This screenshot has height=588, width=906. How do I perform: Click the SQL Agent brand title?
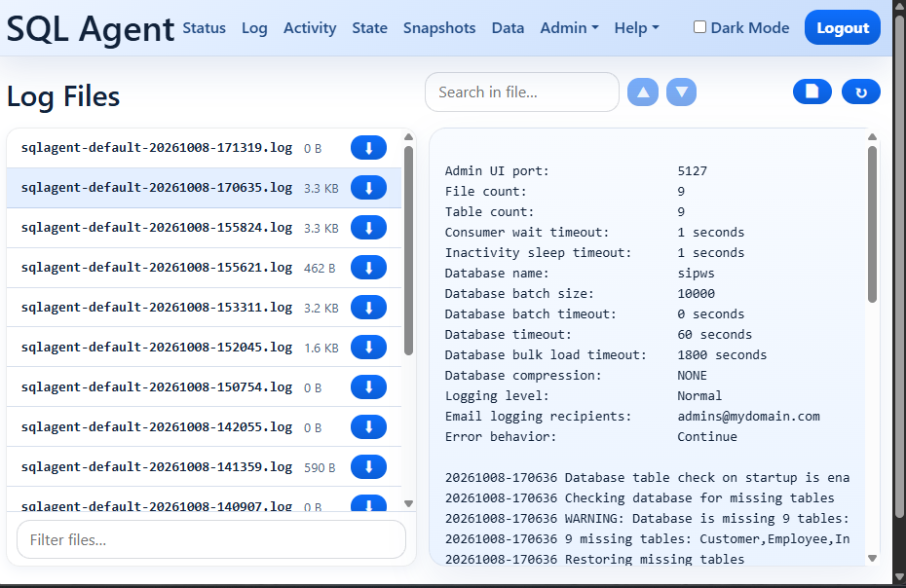pos(91,29)
